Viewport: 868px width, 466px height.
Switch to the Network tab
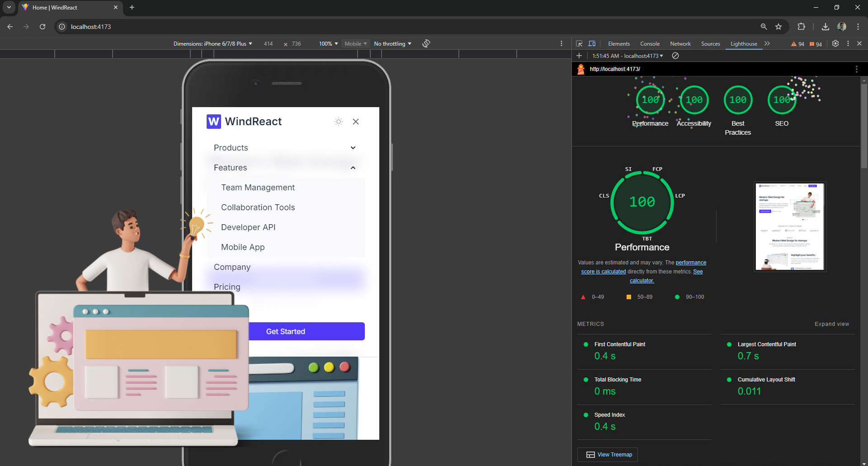pyautogui.click(x=680, y=44)
